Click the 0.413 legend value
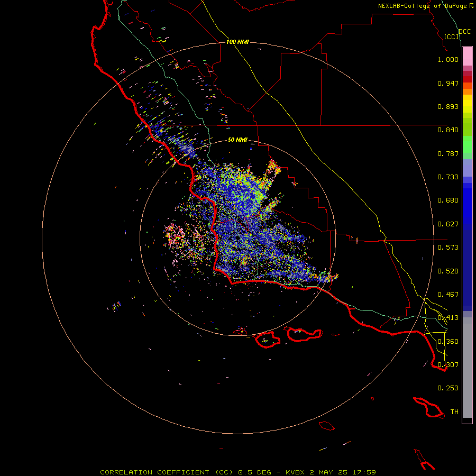 point(448,318)
